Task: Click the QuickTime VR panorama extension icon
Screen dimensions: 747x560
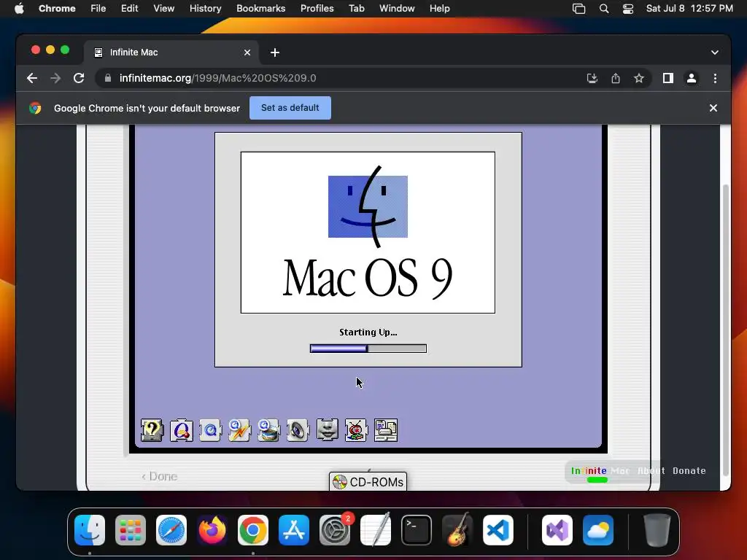Action: coord(268,430)
